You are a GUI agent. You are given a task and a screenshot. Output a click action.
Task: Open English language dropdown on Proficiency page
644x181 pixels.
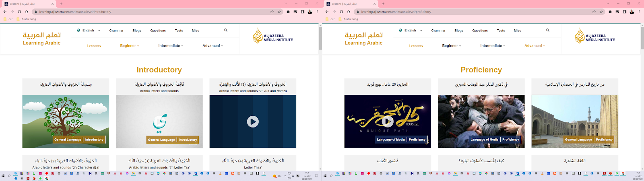click(411, 31)
